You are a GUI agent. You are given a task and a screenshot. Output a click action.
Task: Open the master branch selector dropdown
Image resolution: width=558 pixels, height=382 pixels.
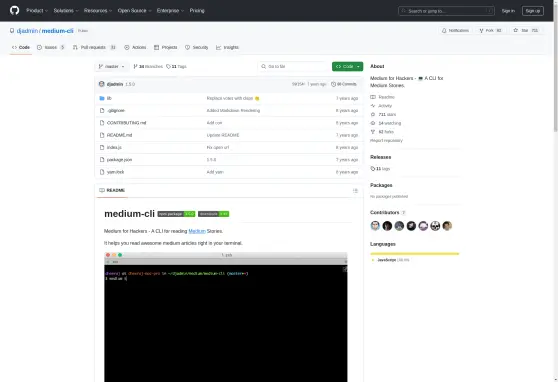tap(111, 67)
